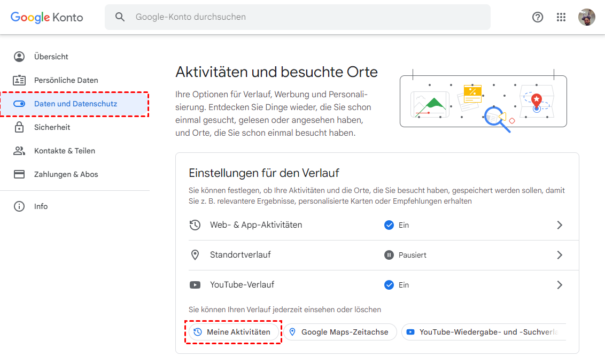Open Web- & App-Aktivitäten settings label
The image size is (605, 364).
(256, 225)
